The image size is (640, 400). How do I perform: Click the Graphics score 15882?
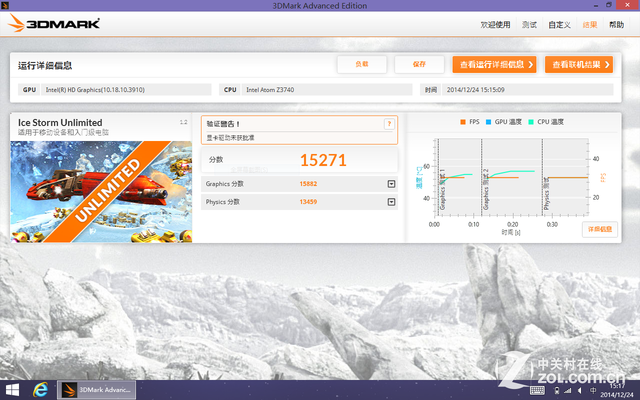[x=308, y=184]
